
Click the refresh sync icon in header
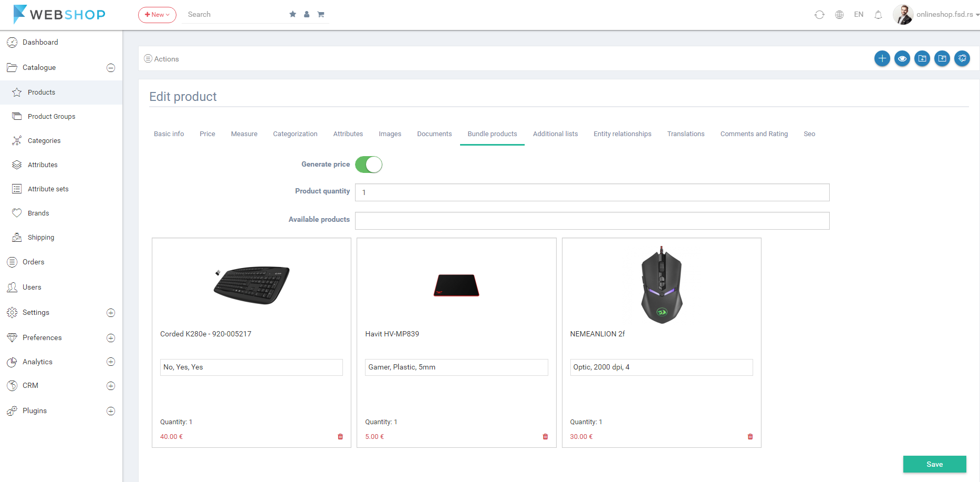(x=819, y=15)
